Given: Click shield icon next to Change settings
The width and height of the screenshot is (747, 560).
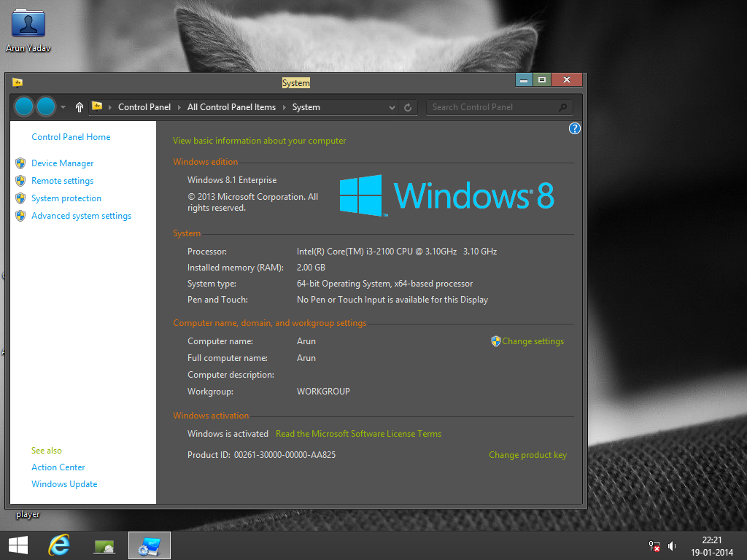Looking at the screenshot, I should tap(496, 341).
